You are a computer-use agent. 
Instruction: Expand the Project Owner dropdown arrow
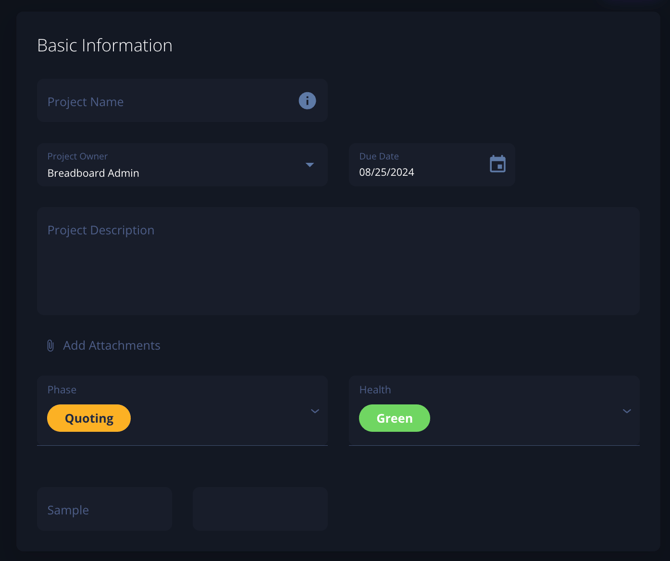coord(309,165)
